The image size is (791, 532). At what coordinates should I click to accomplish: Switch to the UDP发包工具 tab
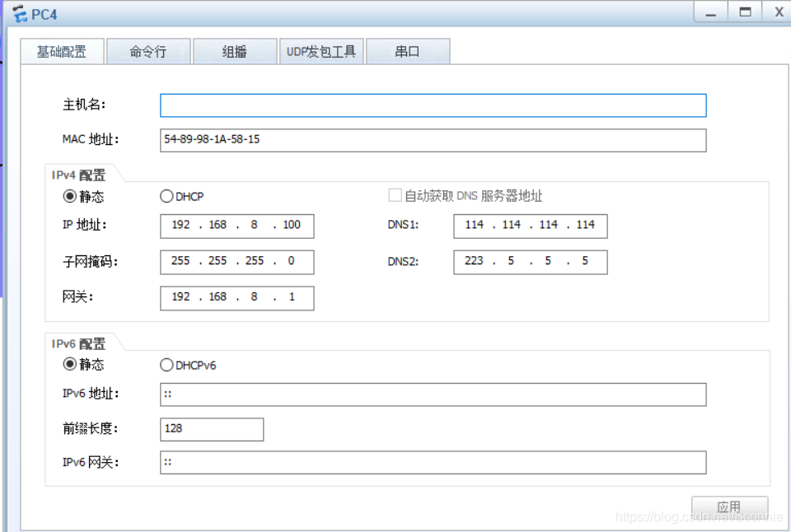pyautogui.click(x=321, y=51)
